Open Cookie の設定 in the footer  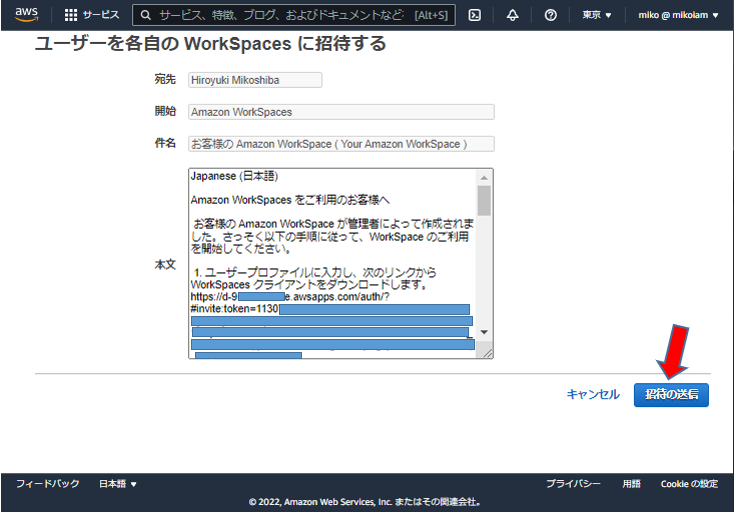[689, 483]
